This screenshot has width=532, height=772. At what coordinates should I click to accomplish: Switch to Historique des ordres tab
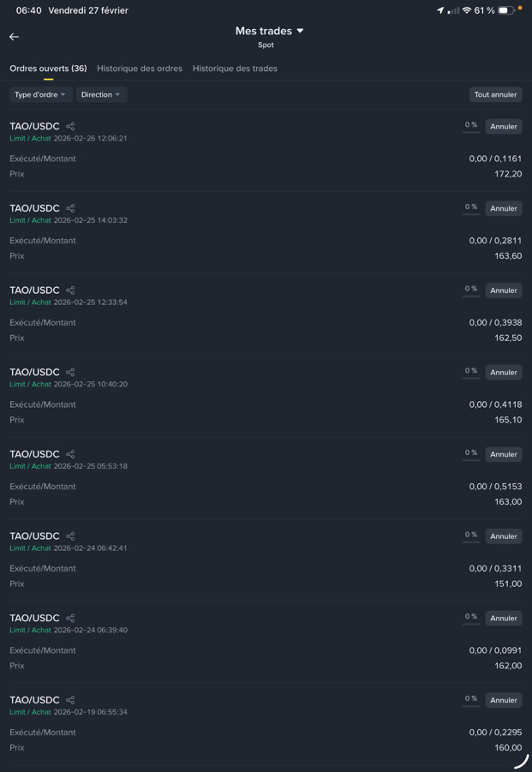click(x=140, y=69)
